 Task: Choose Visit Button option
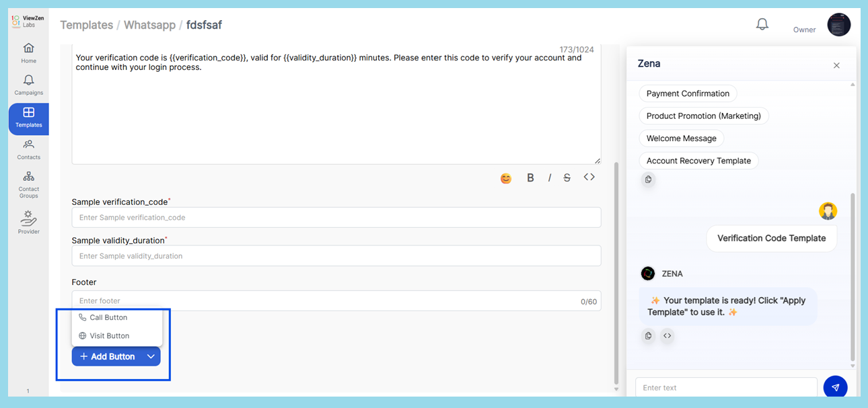[109, 335]
